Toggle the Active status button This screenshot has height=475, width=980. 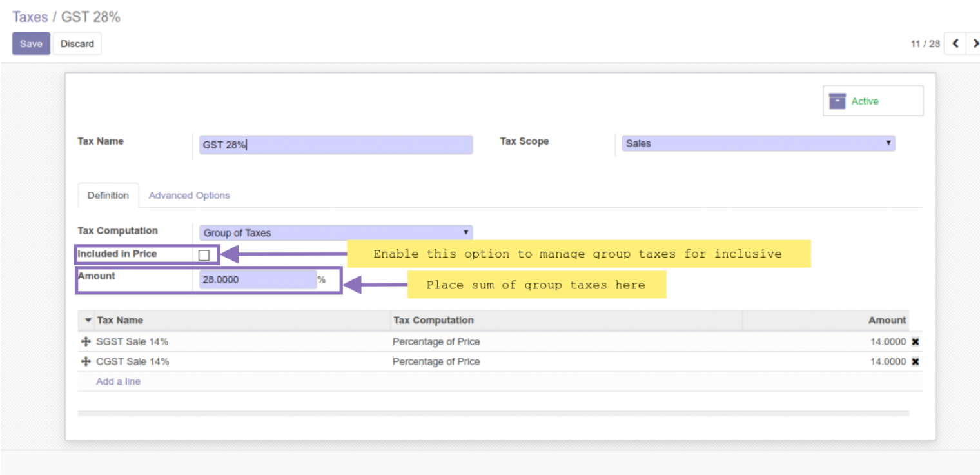872,101
